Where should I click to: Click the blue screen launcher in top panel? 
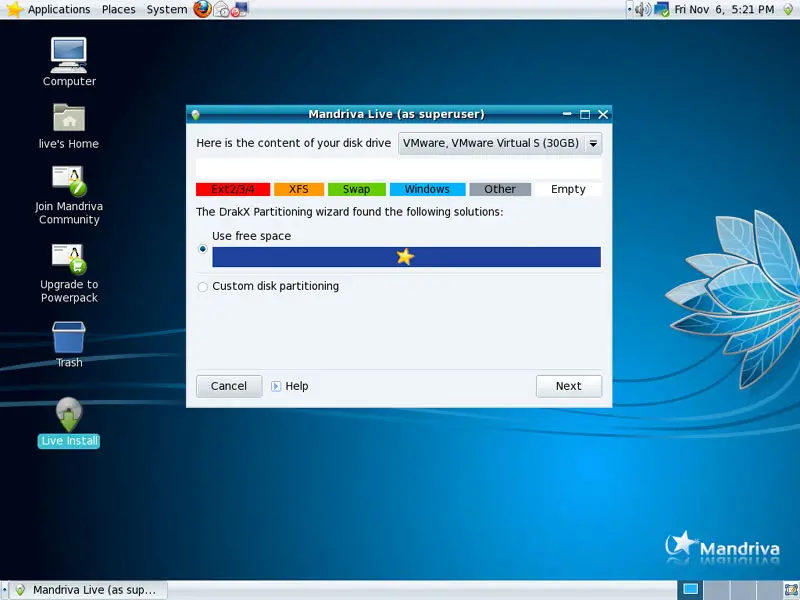pyautogui.click(x=239, y=9)
